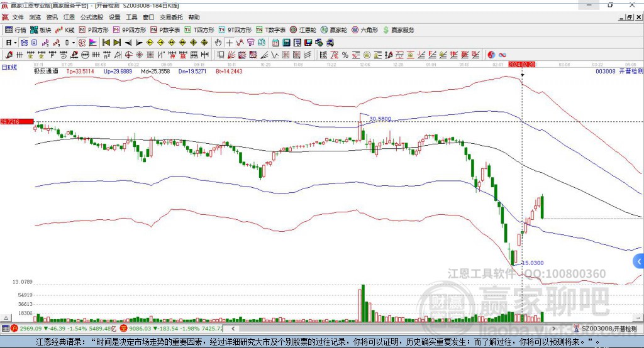Step chart left with black left arrow

click(x=128, y=43)
